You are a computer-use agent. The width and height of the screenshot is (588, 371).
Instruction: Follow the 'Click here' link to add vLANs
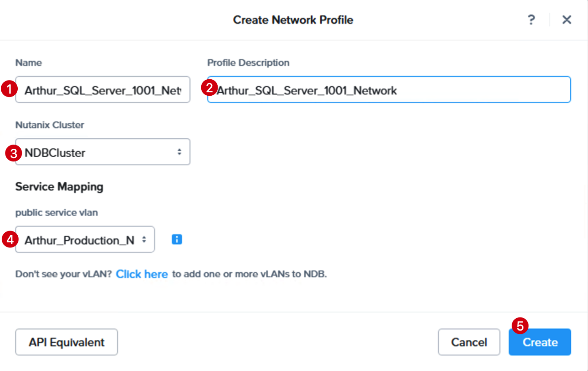[x=142, y=274]
